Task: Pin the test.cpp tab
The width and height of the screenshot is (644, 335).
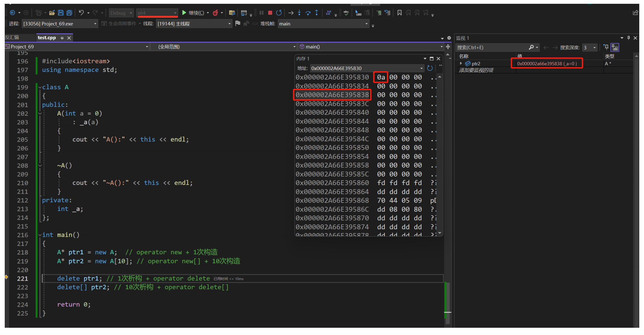Action: coord(62,38)
